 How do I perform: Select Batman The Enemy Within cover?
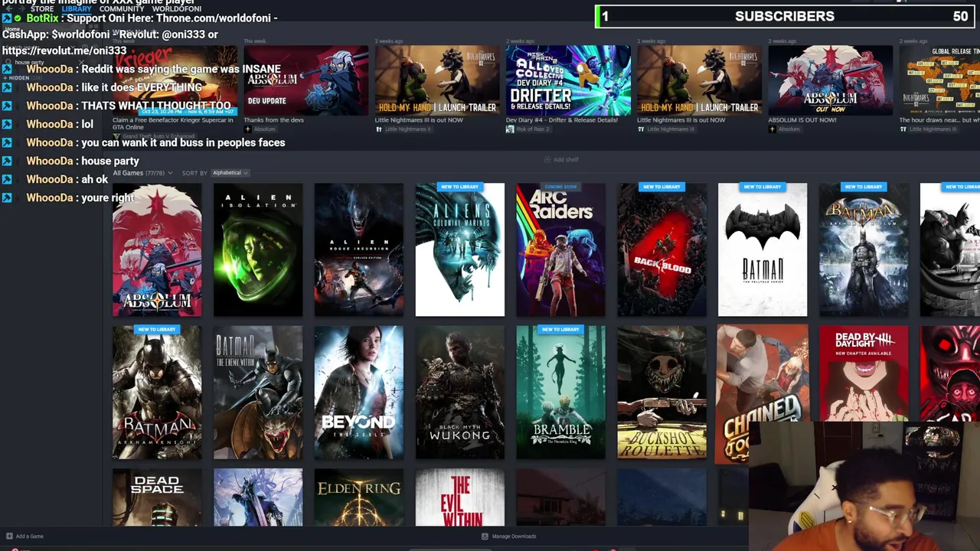(x=258, y=393)
